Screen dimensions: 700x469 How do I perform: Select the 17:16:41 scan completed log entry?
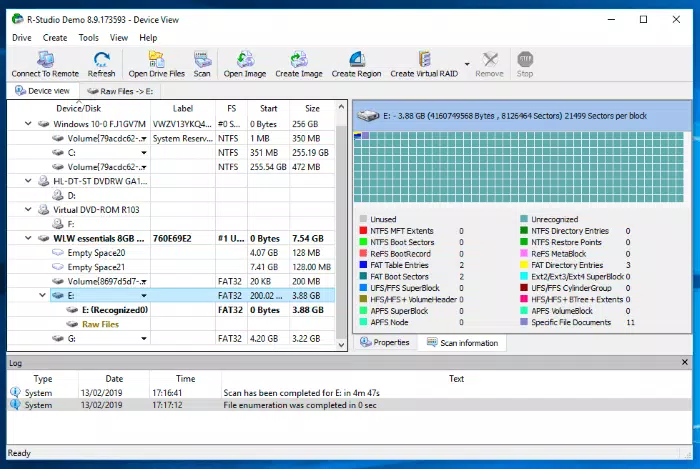(x=350, y=393)
